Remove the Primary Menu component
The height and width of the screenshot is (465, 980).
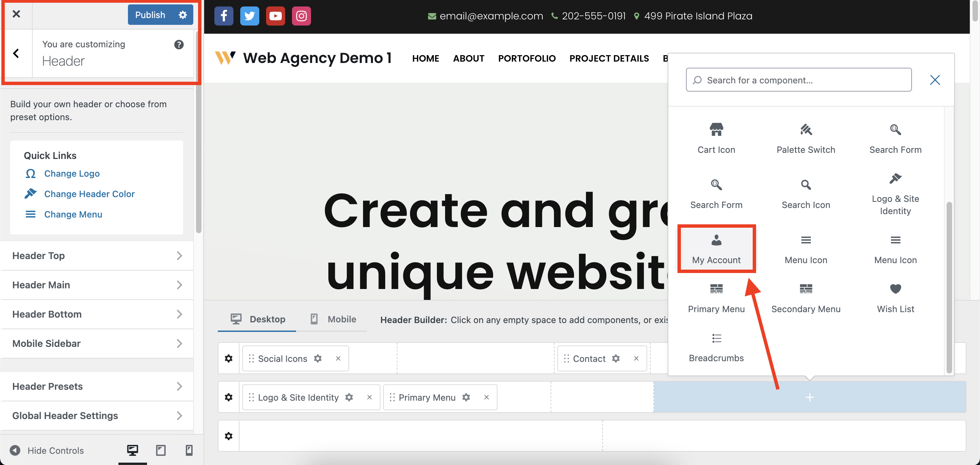tap(487, 397)
